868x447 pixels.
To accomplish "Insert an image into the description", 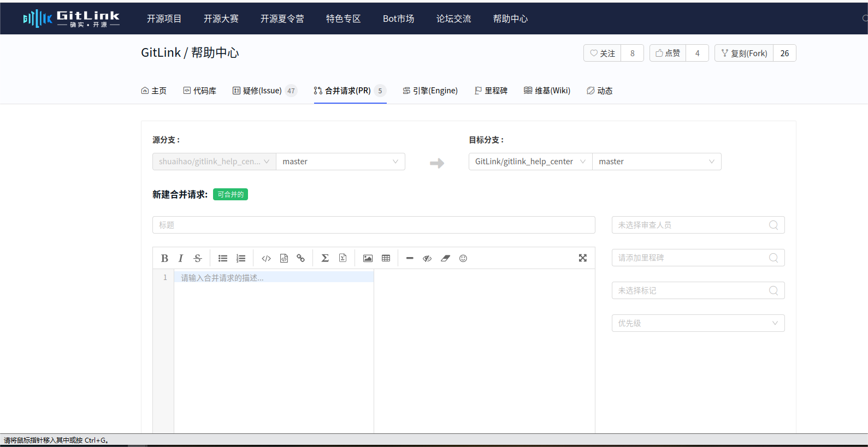I will click(368, 258).
